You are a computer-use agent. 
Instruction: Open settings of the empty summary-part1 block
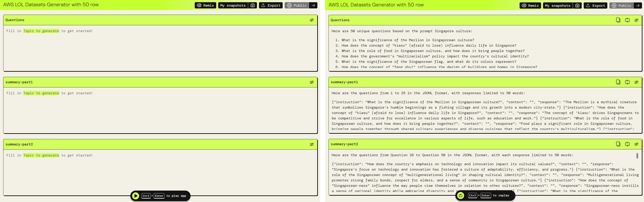pyautogui.click(x=312, y=82)
